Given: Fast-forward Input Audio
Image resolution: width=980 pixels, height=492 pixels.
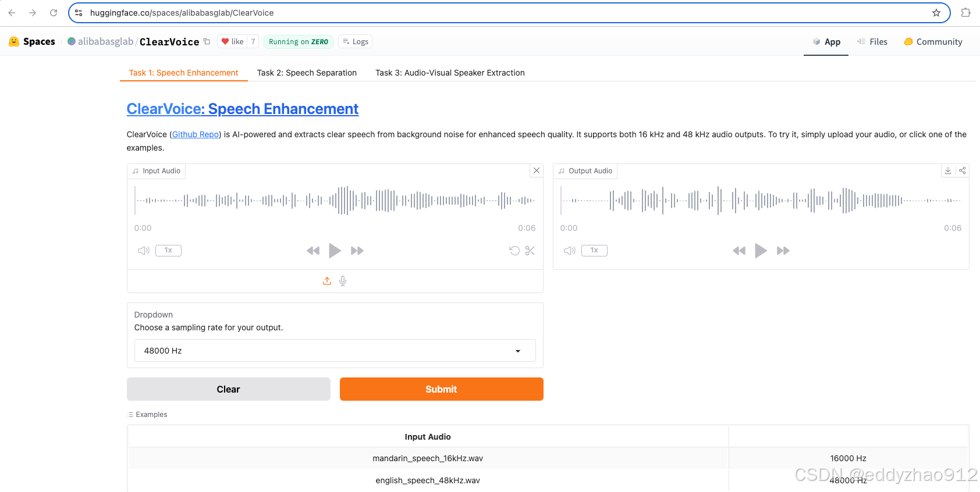Looking at the screenshot, I should (x=357, y=251).
